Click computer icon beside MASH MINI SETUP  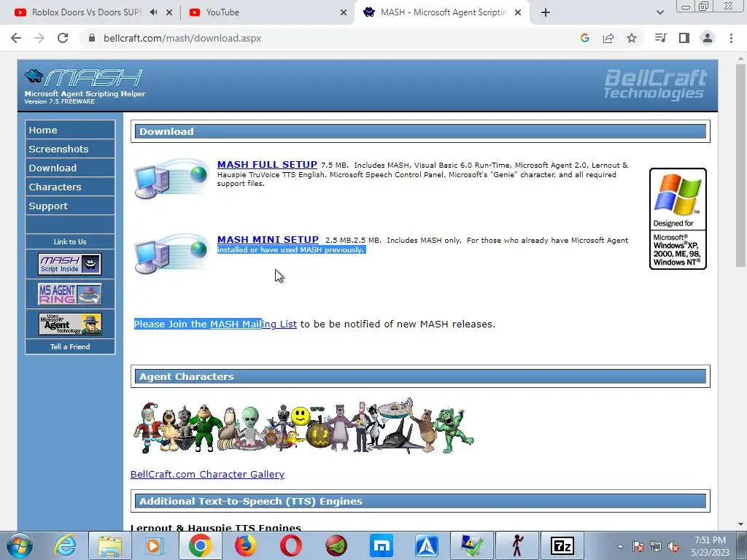(x=171, y=254)
